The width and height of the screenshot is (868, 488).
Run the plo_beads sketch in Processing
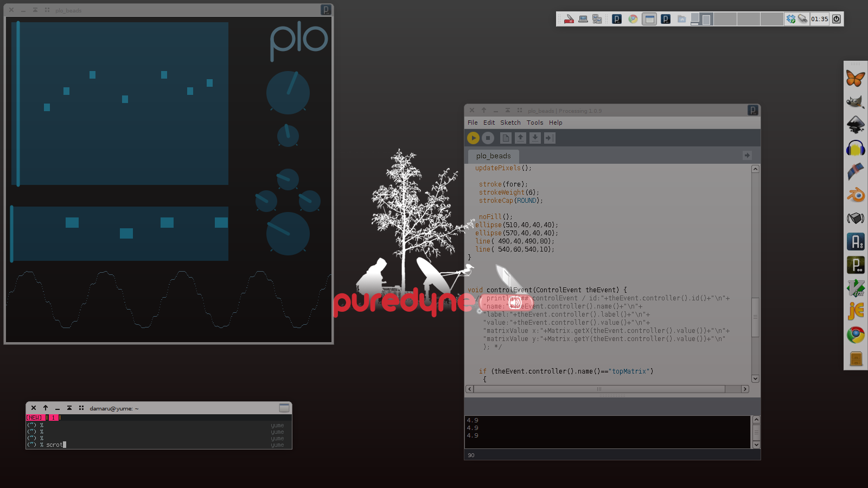473,138
